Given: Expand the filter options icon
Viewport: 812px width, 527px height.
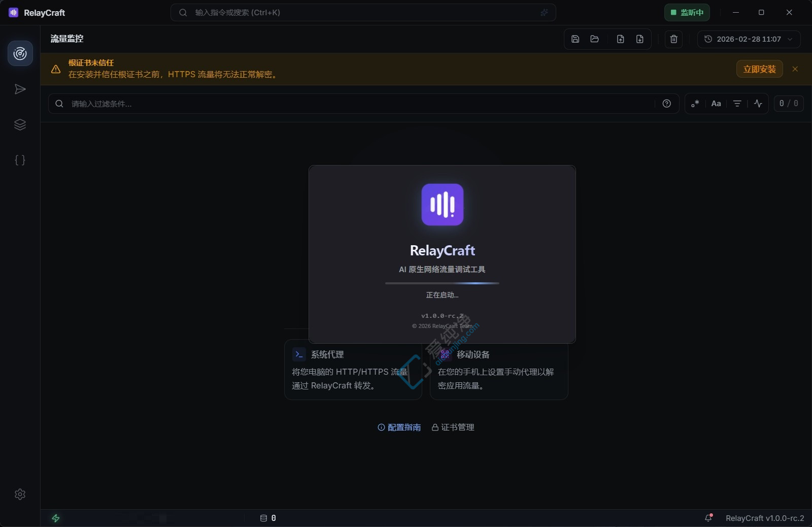Looking at the screenshot, I should click(737, 104).
